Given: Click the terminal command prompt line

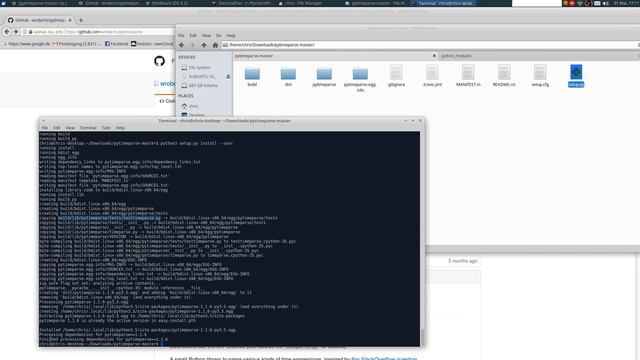Looking at the screenshot, I should coord(102,344).
